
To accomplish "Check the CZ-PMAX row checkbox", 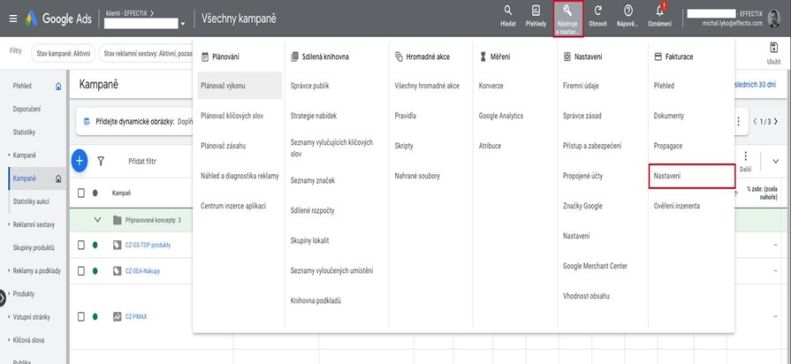I will point(81,317).
